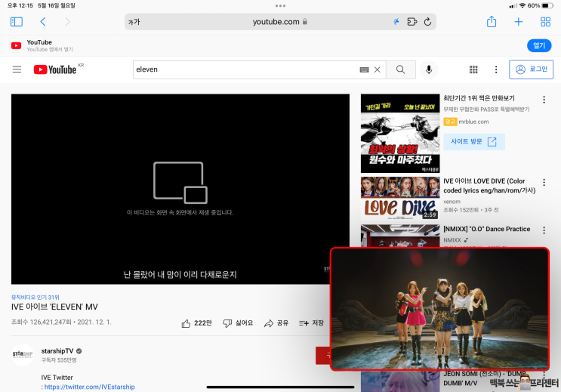Open YouTube settings three-dot menu
This screenshot has height=392, width=561.
click(x=496, y=69)
